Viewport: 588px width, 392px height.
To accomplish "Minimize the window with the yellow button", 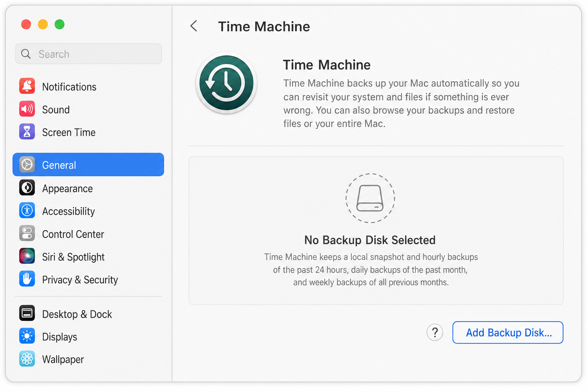I will click(43, 24).
